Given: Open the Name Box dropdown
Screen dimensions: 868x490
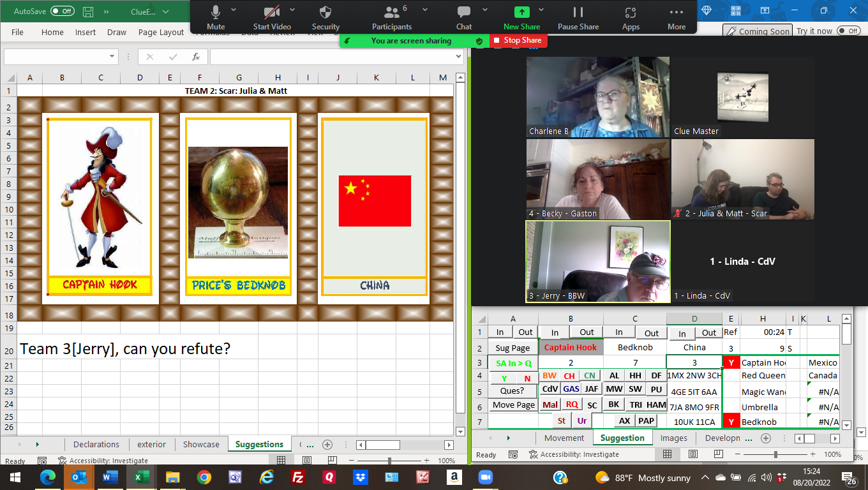Looking at the screenshot, I should [112, 56].
